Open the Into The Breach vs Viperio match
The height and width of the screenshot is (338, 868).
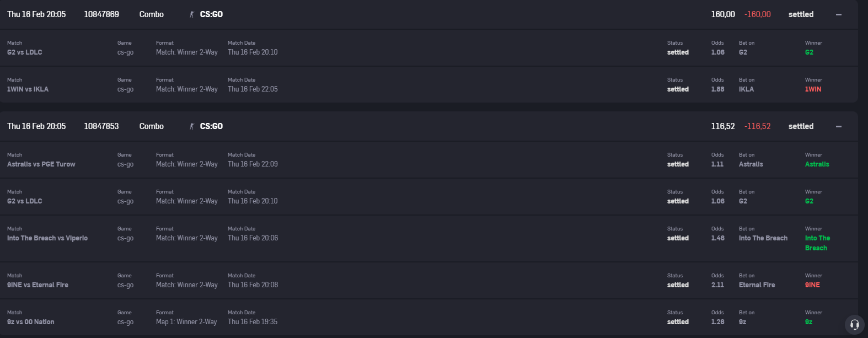(x=47, y=238)
